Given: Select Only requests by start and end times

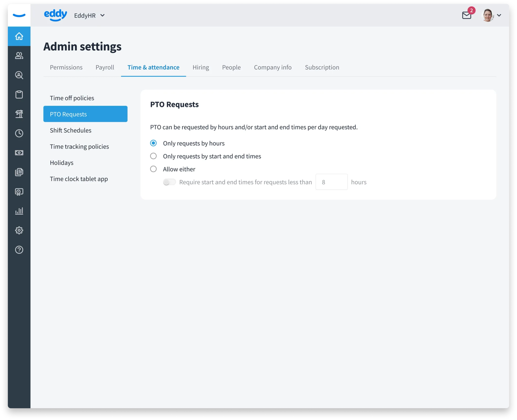Looking at the screenshot, I should coord(153,156).
